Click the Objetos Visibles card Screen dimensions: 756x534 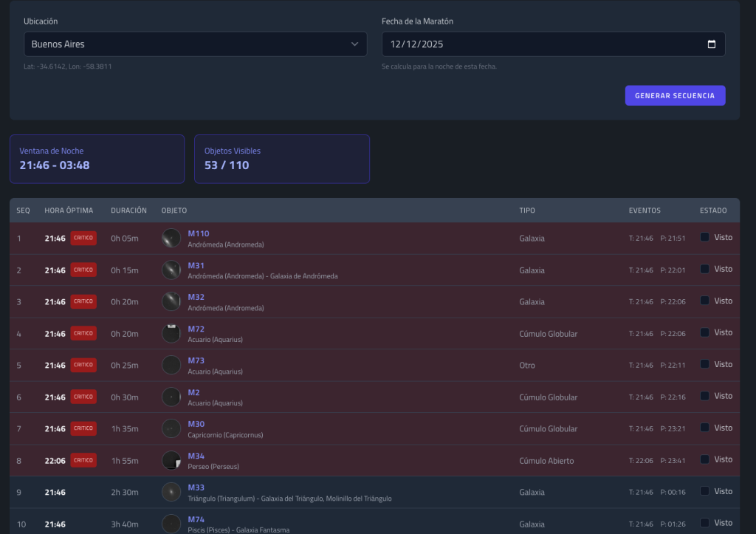coord(282,160)
